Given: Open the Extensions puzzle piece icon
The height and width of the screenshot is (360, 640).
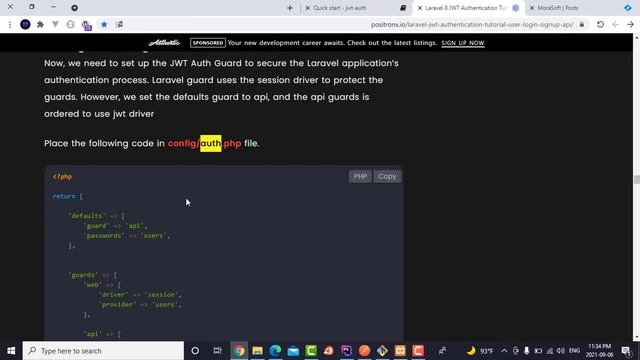Looking at the screenshot, I should [40, 24].
